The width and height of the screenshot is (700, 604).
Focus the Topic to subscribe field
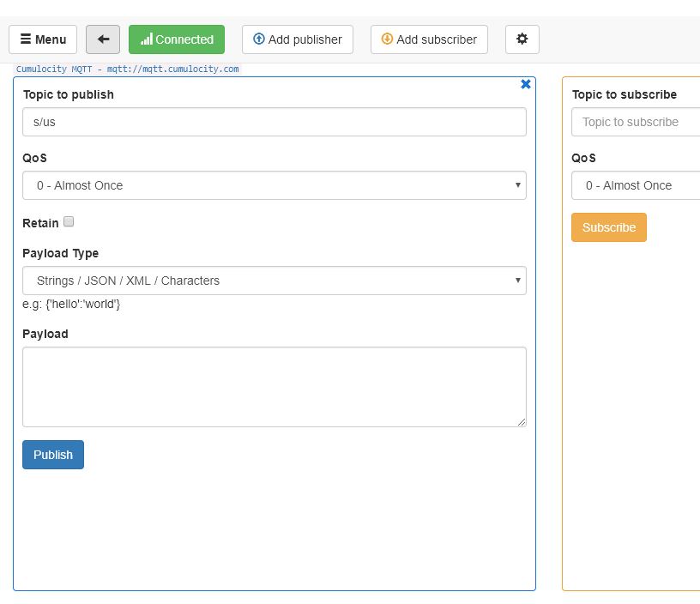(636, 122)
